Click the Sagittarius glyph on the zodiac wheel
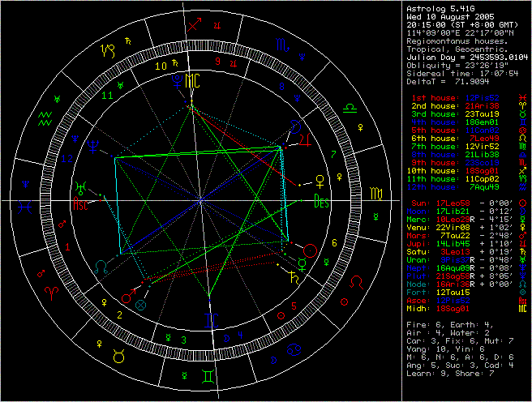The width and height of the screenshot is (532, 402). pyautogui.click(x=192, y=26)
